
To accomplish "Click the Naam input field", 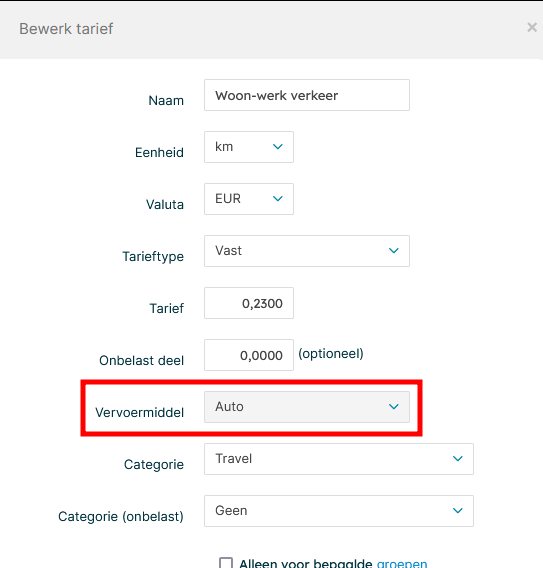I will [307, 95].
